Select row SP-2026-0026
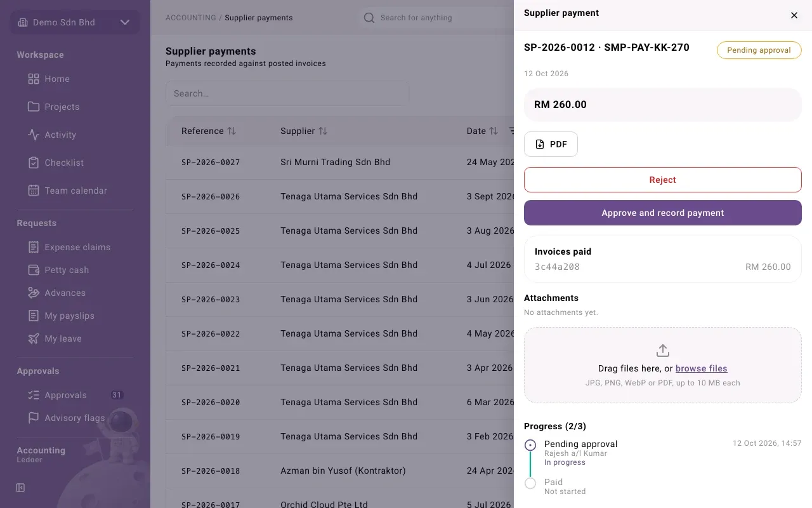Screen dimensions: 812x508 click(x=340, y=197)
